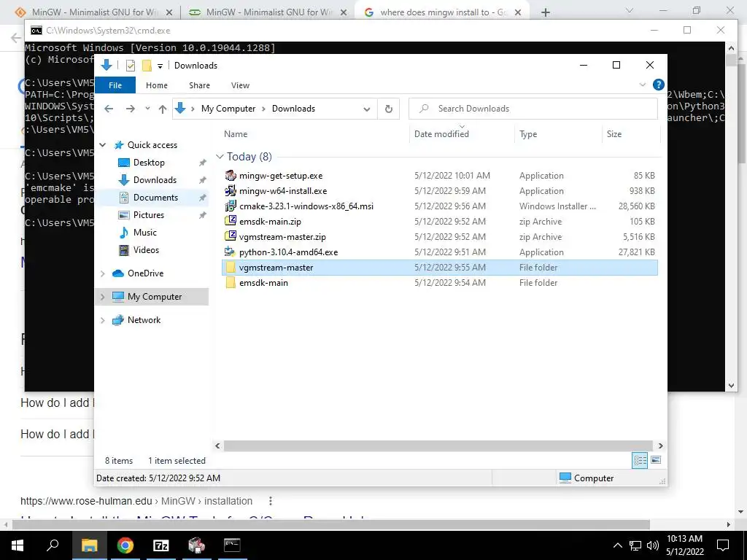Select the cmake-3.23.1 msi installer icon
Screen dimensions: 747x560
click(x=231, y=206)
